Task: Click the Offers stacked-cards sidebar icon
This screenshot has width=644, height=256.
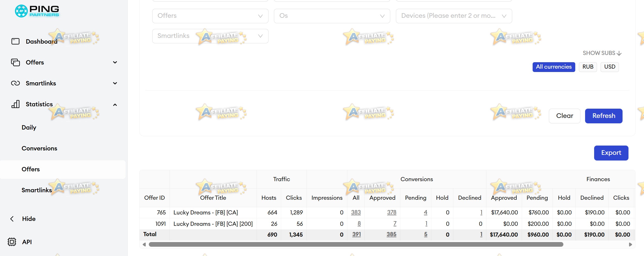Action: (16, 62)
